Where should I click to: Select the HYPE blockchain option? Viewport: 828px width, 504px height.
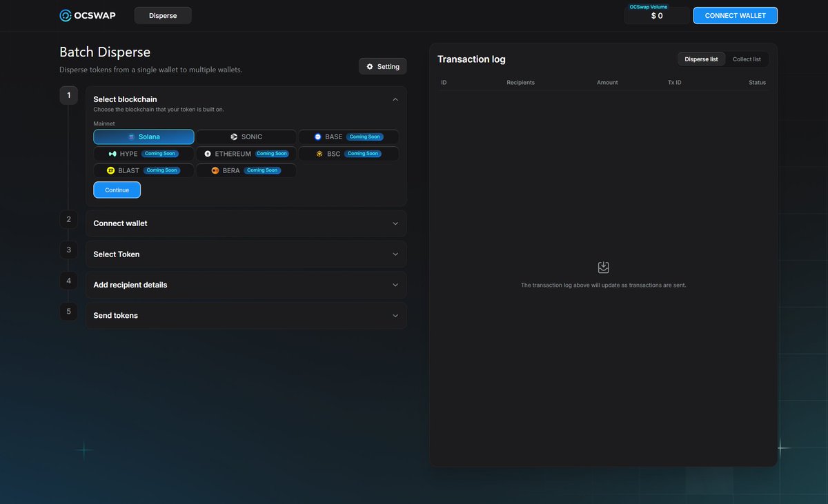point(144,153)
